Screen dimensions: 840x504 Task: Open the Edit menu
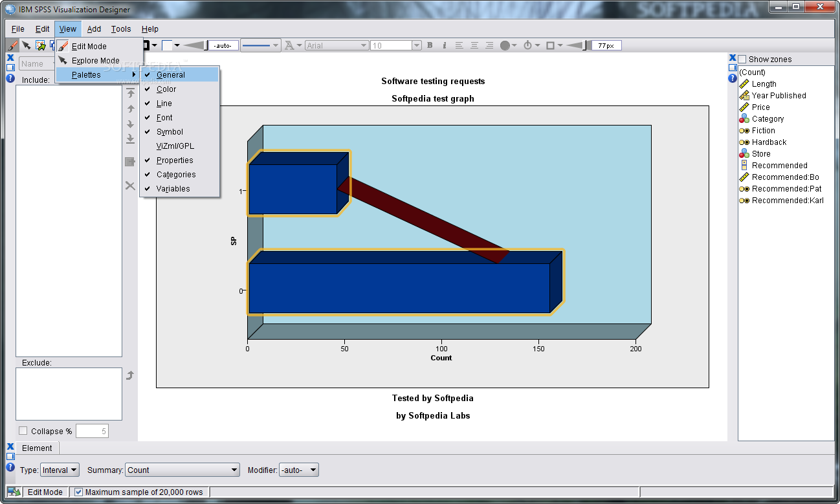pos(42,28)
